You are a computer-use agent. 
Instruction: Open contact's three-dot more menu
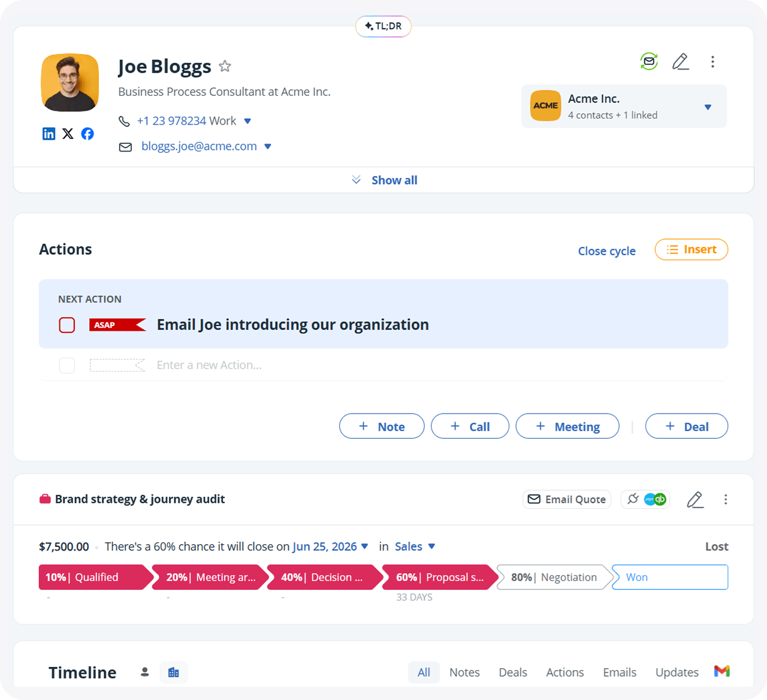pos(712,61)
